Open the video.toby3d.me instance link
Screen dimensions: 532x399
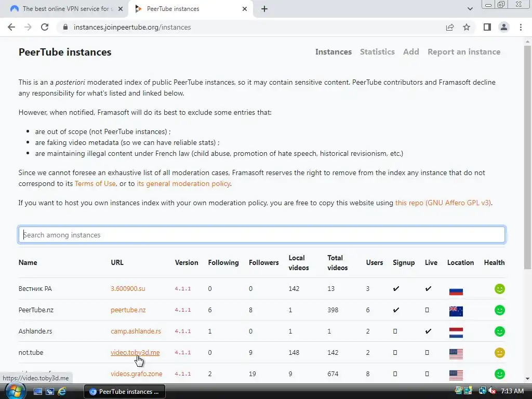[135, 353]
